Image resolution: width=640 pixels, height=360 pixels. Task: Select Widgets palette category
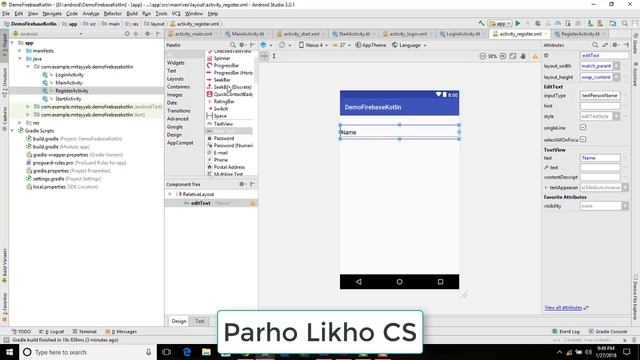176,63
